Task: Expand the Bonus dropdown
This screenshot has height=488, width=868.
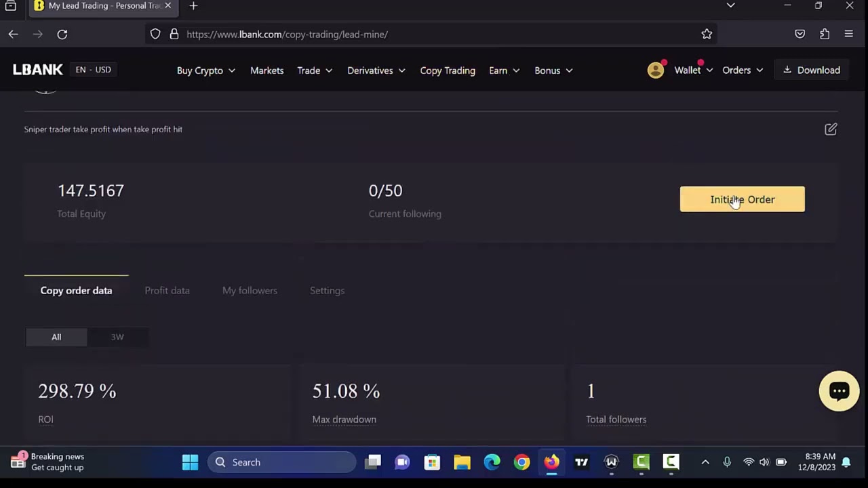Action: coord(553,70)
